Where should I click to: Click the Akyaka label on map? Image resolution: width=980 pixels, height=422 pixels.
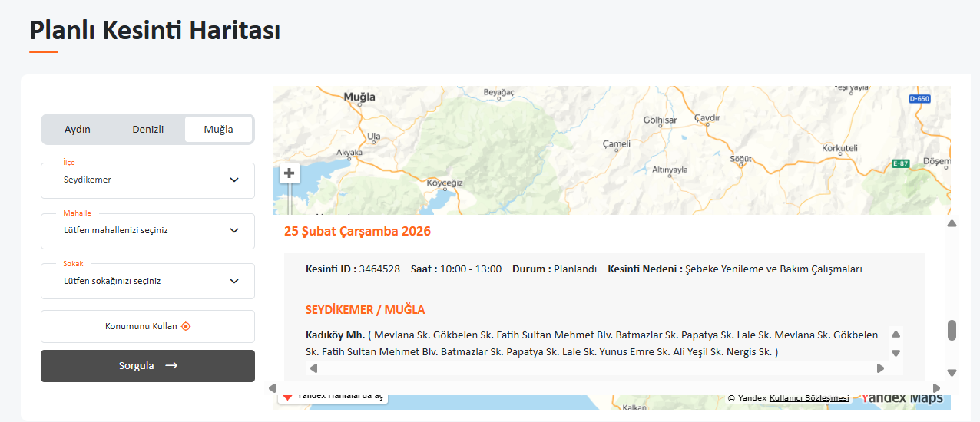click(x=349, y=153)
